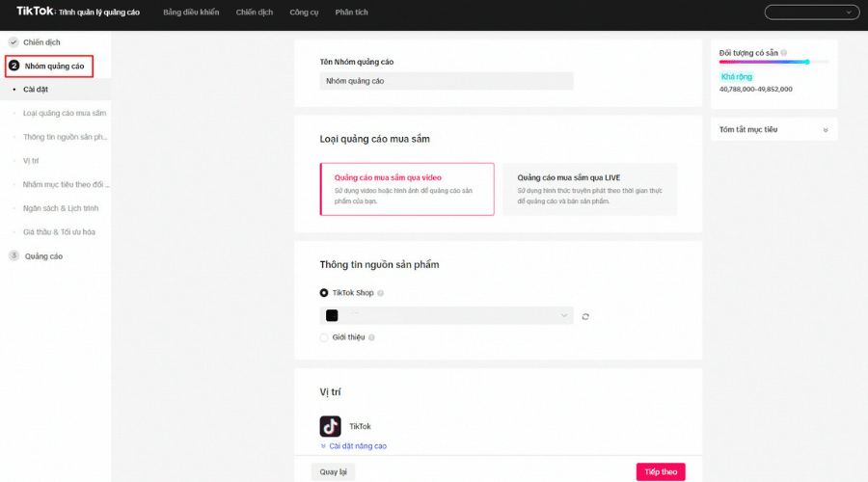The height and width of the screenshot is (482, 868).
Task: Click the info icon beside Đối tượng có sẵn
Action: pyautogui.click(x=784, y=53)
